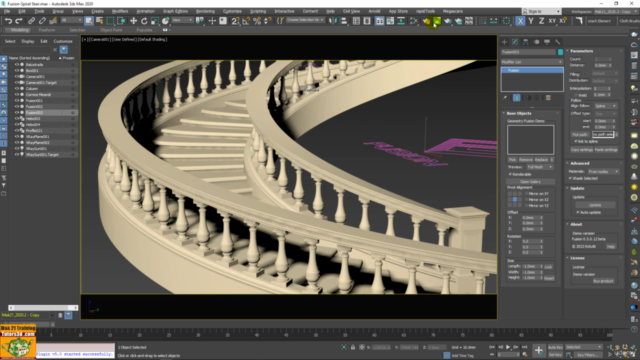This screenshot has width=640, height=360.
Task: Click the Copy settings button
Action: (581, 150)
